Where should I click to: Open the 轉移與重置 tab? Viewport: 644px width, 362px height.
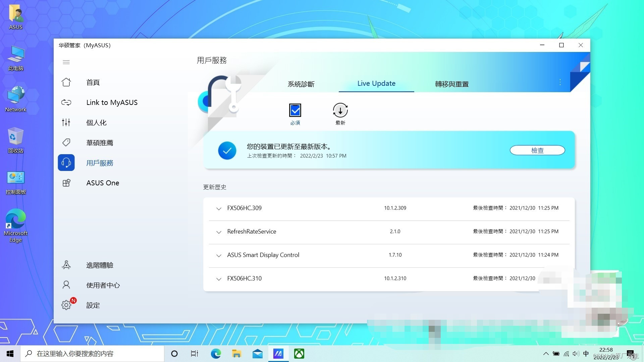pyautogui.click(x=451, y=84)
